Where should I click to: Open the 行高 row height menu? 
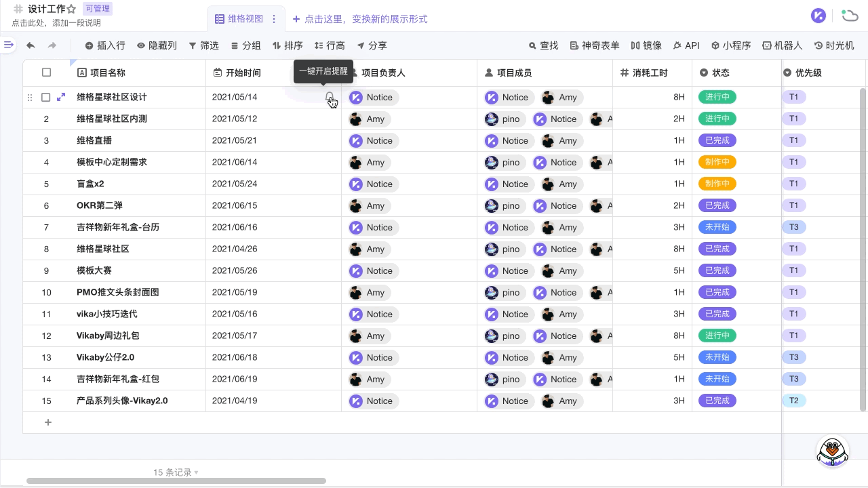[330, 45]
